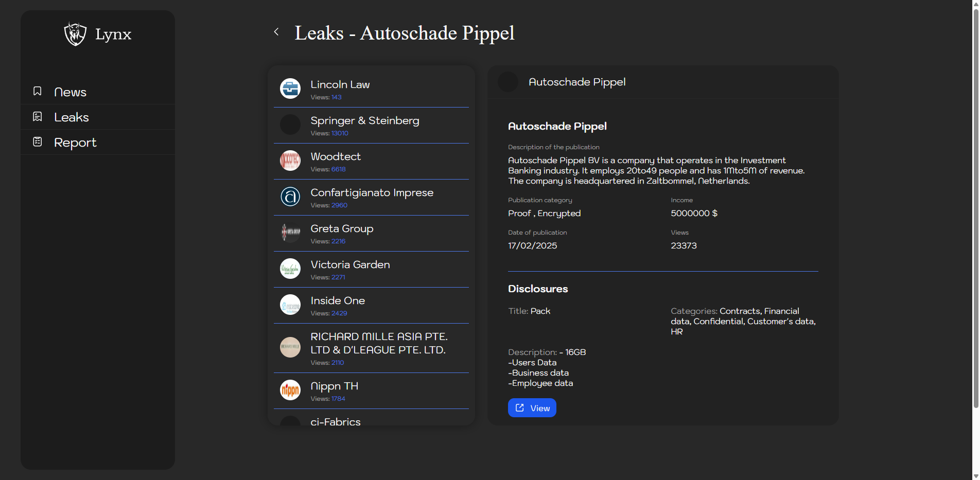Go back using the arrow beside title

tap(276, 32)
